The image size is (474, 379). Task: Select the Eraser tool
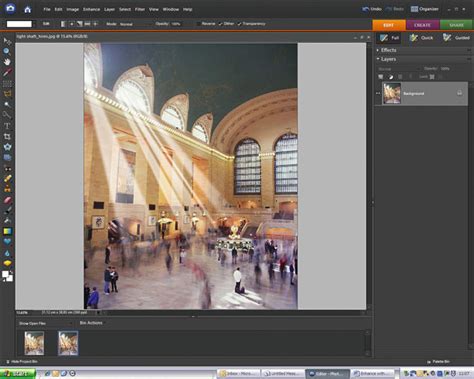(7, 200)
